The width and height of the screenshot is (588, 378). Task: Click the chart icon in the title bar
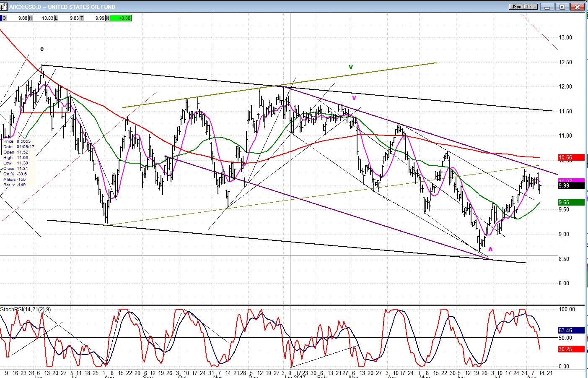tap(4, 7)
